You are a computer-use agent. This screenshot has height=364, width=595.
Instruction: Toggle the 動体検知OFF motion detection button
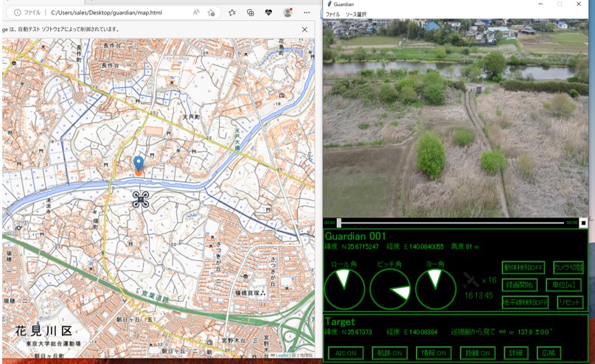coord(523,267)
